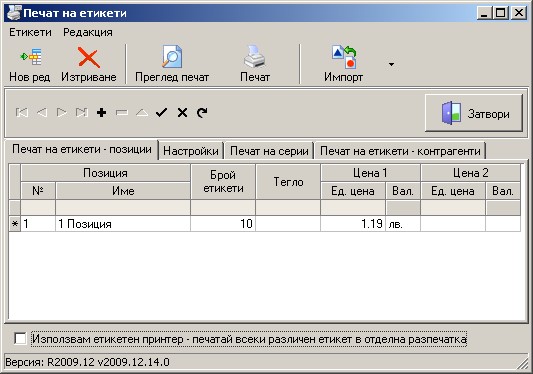Click the Брой етикети column header
533x374 pixels.
click(x=223, y=182)
